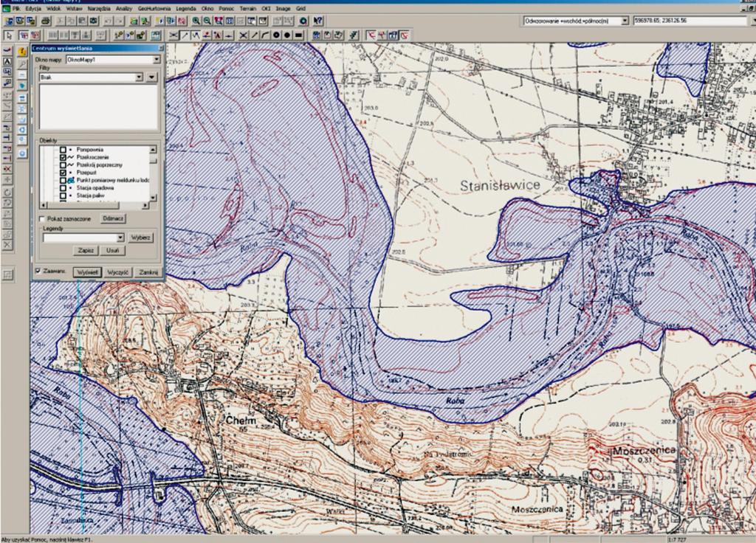
Task: Open the Grid menu
Action: (x=301, y=9)
